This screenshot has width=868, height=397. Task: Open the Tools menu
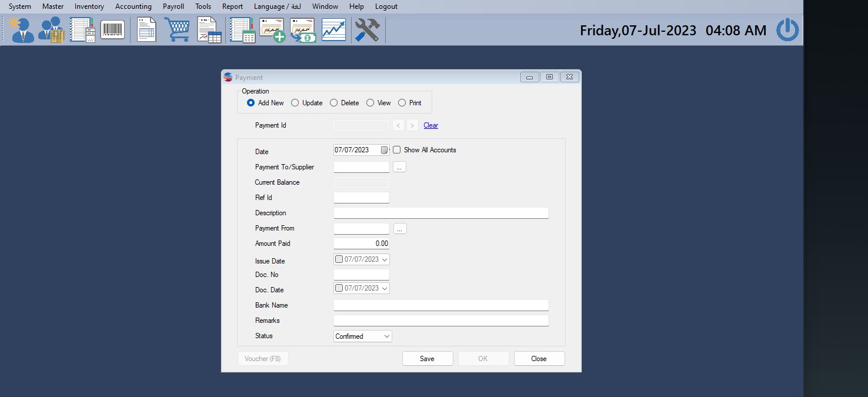(203, 6)
